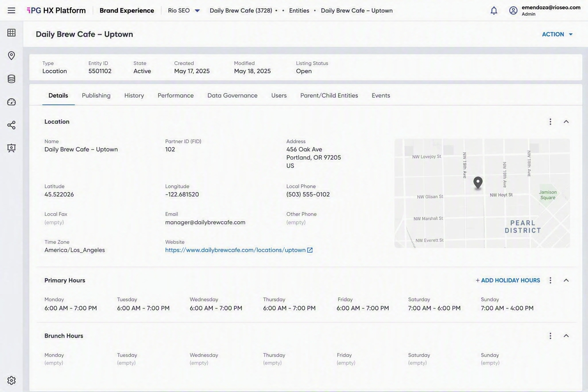This screenshot has width=588, height=392.
Task: Open the notifications bell
Action: coord(494,10)
